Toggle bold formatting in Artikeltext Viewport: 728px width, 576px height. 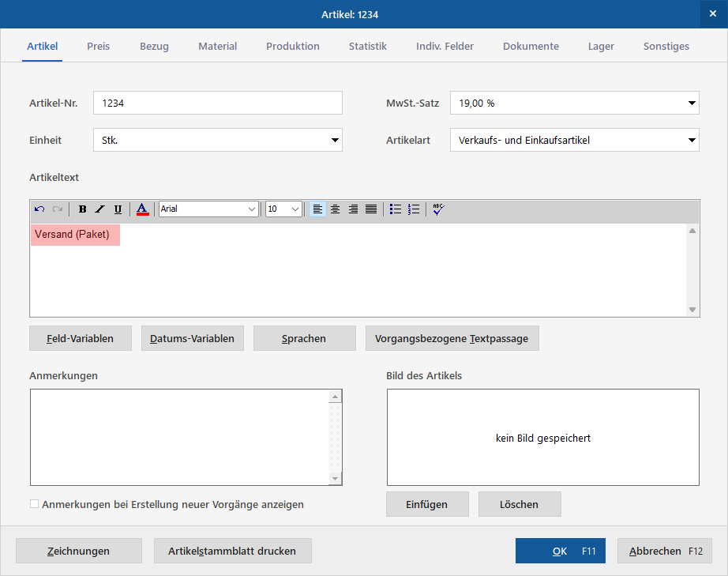tap(82, 209)
